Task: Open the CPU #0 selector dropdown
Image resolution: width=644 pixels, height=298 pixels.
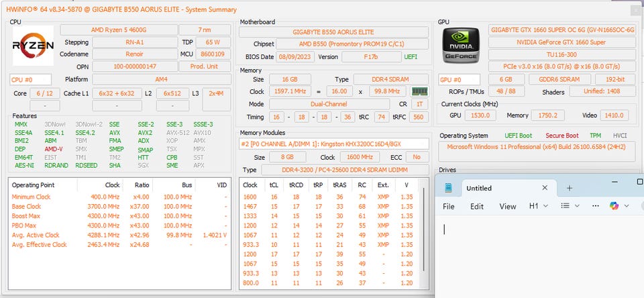Action: [x=30, y=80]
